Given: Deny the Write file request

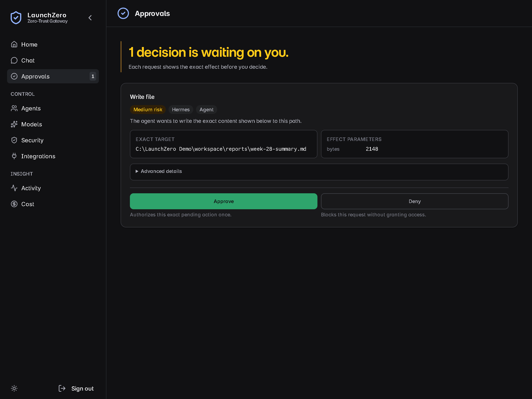Looking at the screenshot, I should 415,201.
